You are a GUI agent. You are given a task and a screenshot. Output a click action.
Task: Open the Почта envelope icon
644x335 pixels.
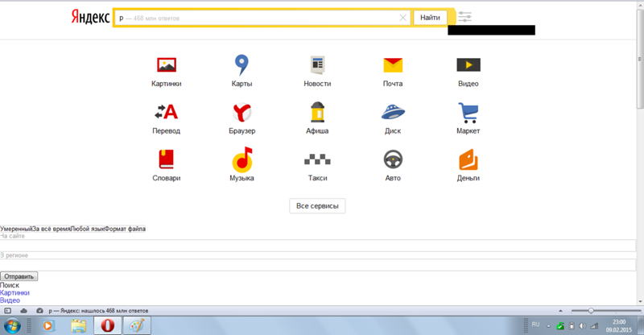(x=393, y=65)
